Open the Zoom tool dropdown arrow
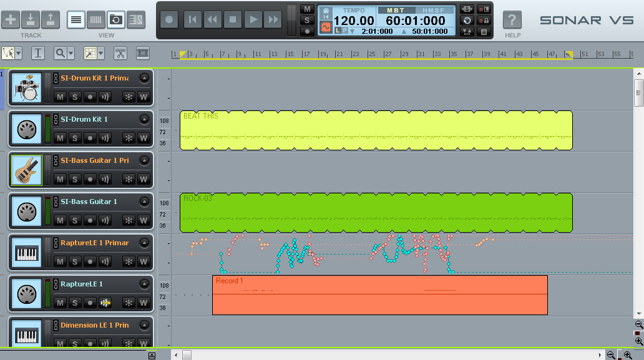This screenshot has width=644, height=360. (x=71, y=53)
